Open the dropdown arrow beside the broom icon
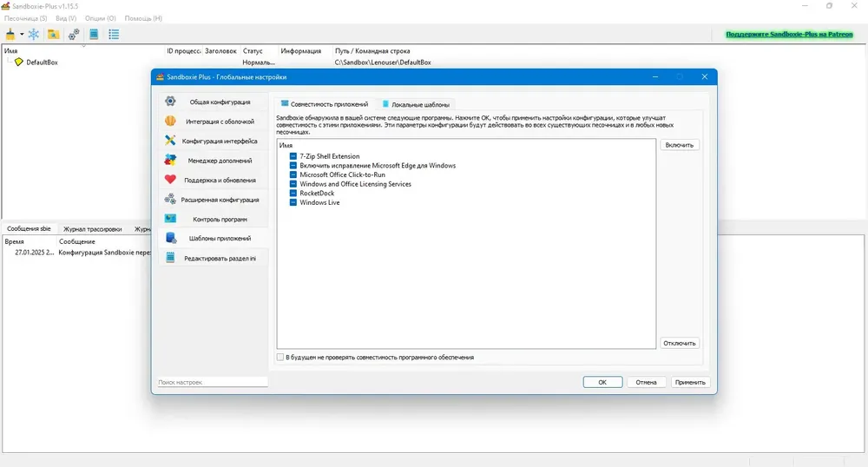The height and width of the screenshot is (467, 868). point(22,35)
